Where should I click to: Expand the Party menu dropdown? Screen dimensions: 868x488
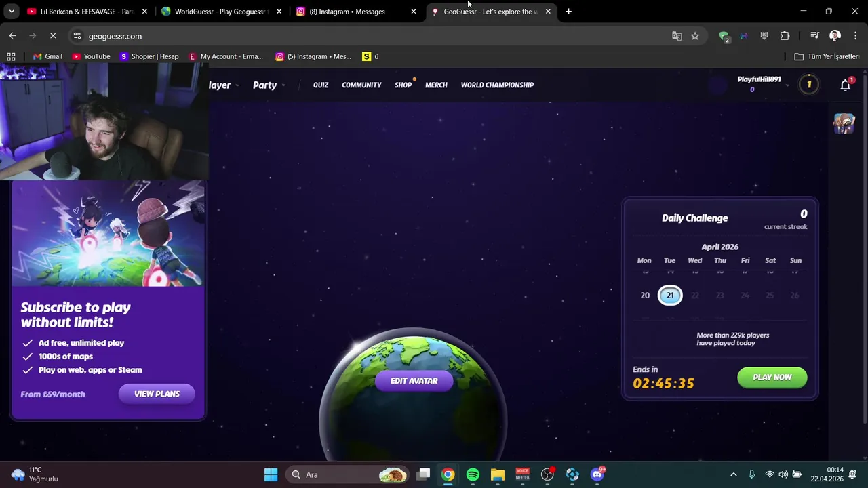tap(269, 85)
